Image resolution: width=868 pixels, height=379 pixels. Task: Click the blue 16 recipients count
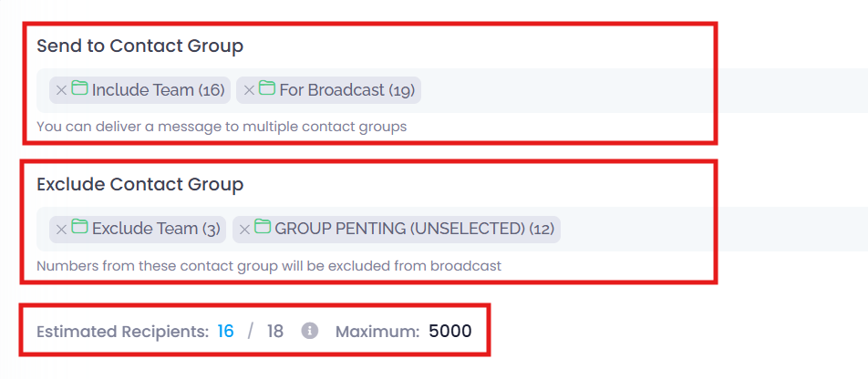(x=225, y=332)
